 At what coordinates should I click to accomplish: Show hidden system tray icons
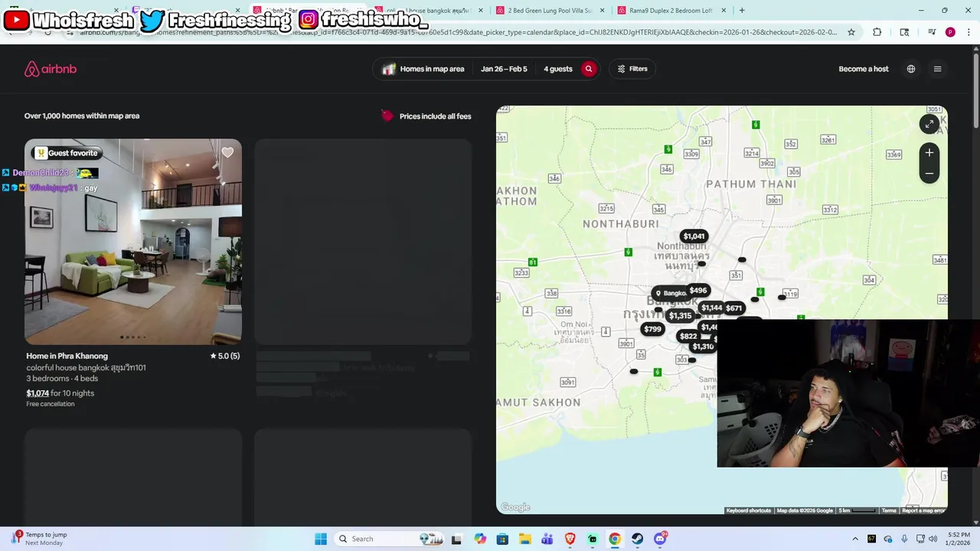tap(855, 539)
